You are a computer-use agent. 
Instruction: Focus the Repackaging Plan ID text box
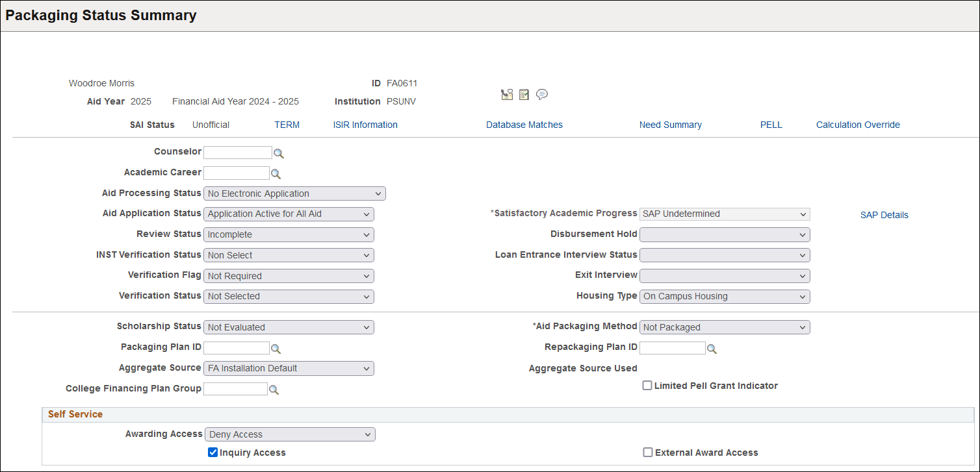(x=673, y=348)
